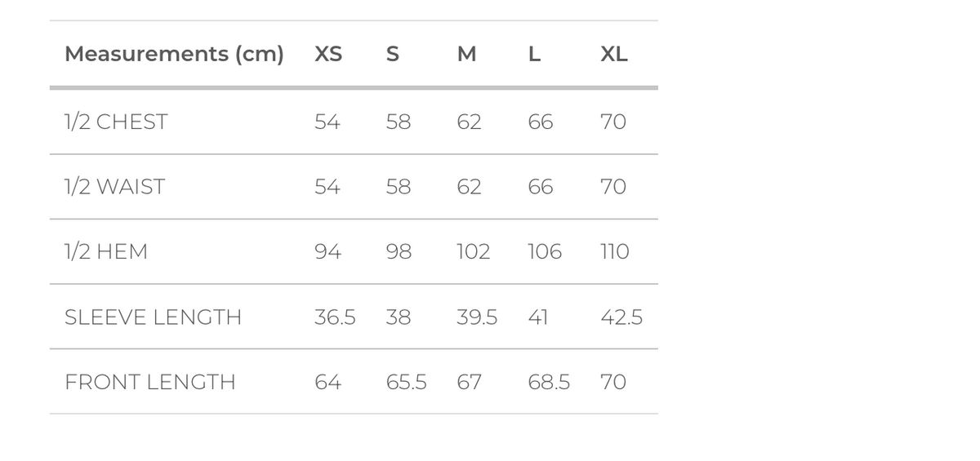Click the 1/2 hem value 102

click(473, 252)
